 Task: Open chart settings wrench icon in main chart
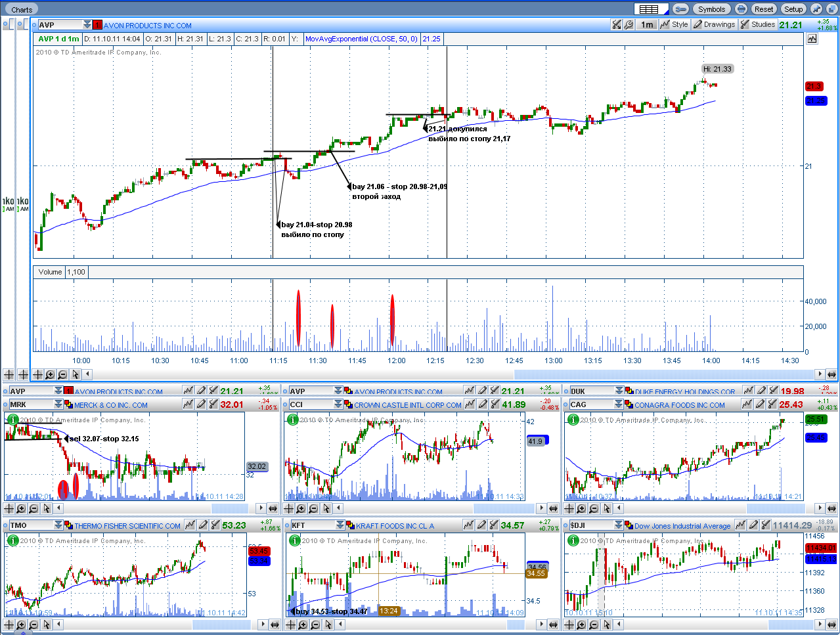[x=629, y=25]
